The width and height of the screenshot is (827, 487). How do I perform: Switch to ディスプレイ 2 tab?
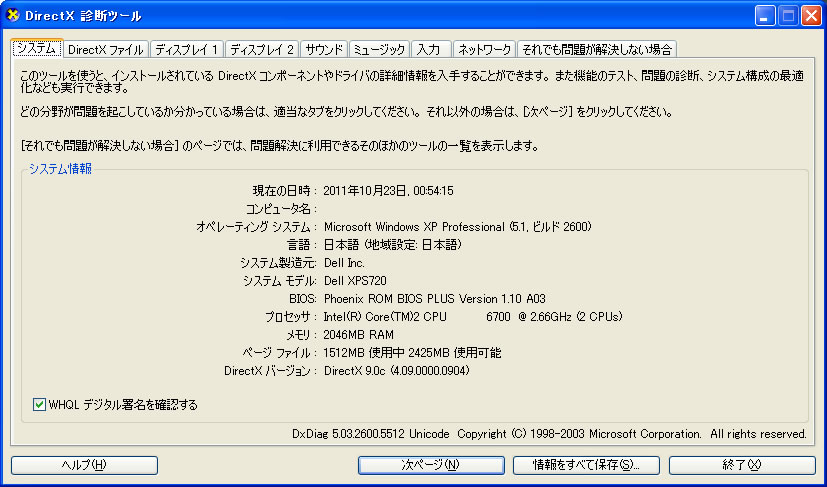tap(262, 50)
